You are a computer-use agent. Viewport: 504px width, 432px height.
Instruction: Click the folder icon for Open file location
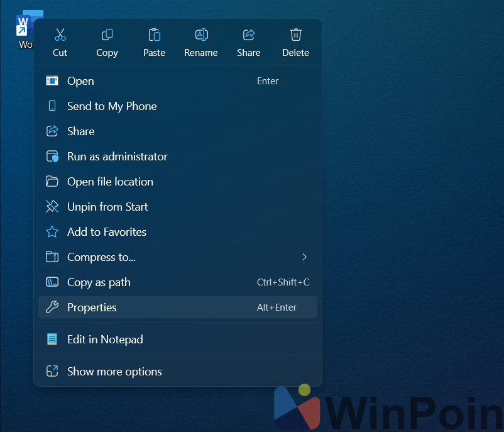52,182
